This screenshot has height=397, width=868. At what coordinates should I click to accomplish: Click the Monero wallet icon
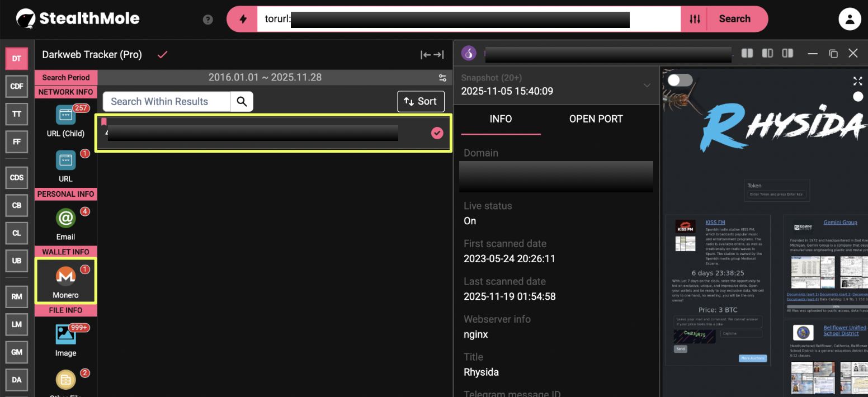coord(65,277)
